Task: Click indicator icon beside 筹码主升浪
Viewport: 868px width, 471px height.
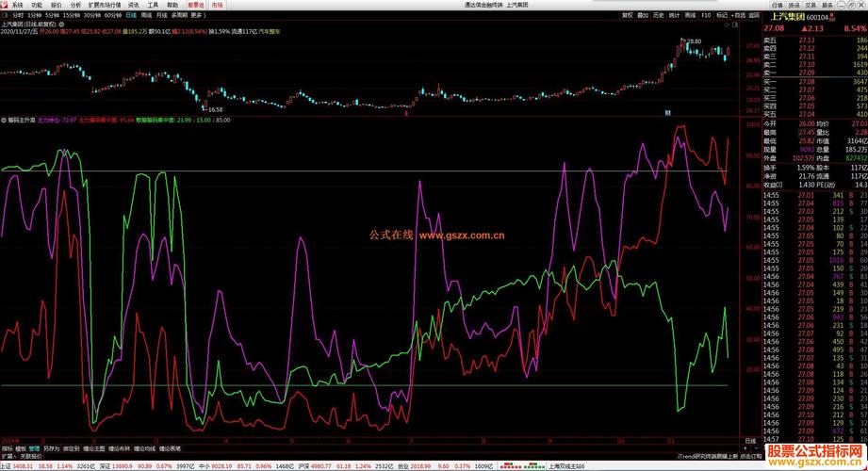Action: [4, 120]
